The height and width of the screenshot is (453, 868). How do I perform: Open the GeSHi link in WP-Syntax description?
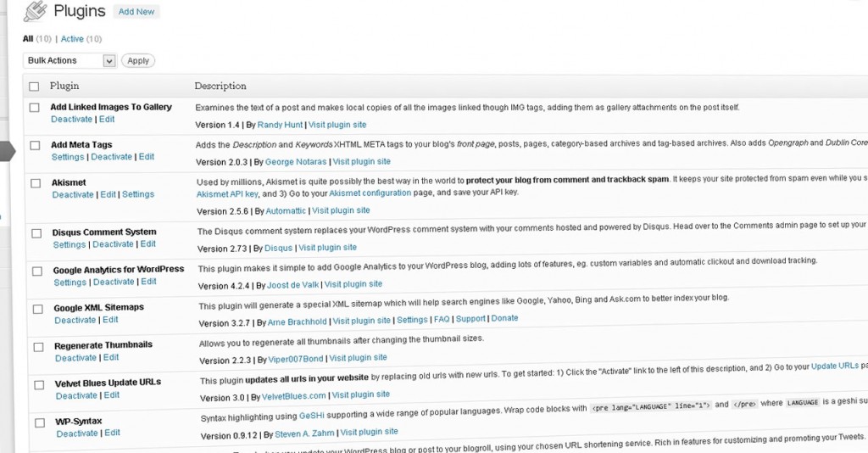pyautogui.click(x=312, y=416)
